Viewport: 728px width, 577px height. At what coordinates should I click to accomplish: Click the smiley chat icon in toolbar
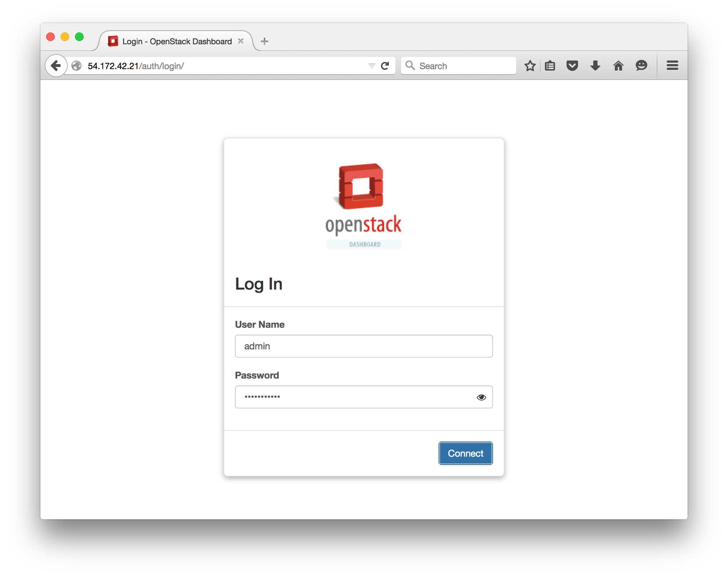[641, 66]
